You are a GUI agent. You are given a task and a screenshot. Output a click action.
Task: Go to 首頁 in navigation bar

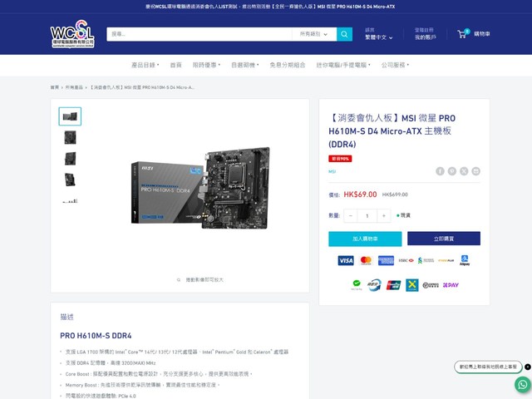pyautogui.click(x=175, y=65)
